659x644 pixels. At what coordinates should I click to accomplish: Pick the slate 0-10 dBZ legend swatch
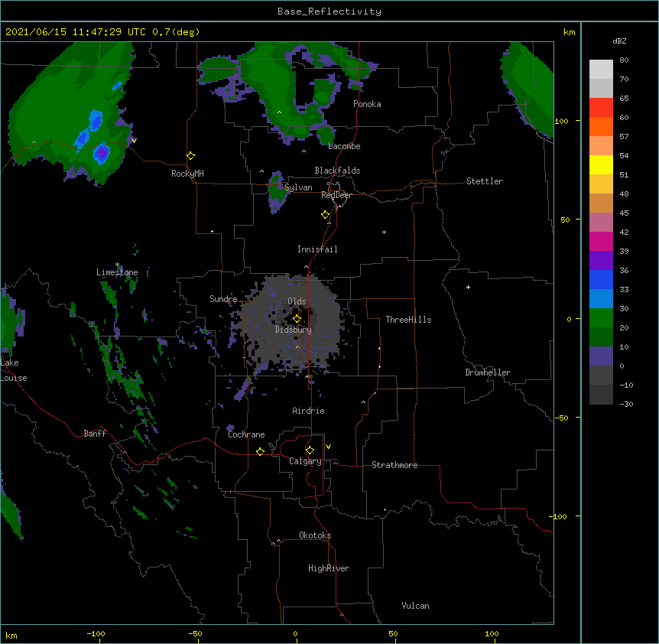pos(601,356)
